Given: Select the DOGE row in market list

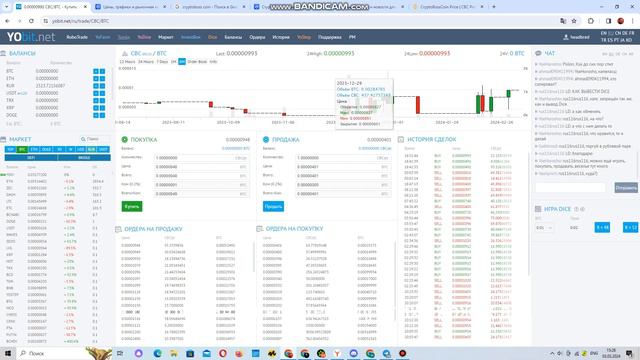Looking at the screenshot, I should coord(57,221).
